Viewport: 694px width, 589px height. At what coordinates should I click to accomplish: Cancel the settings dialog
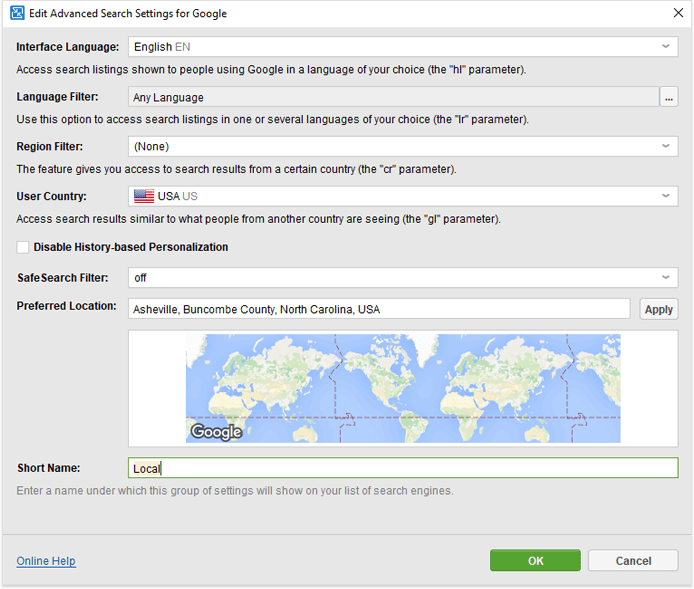[x=633, y=560]
